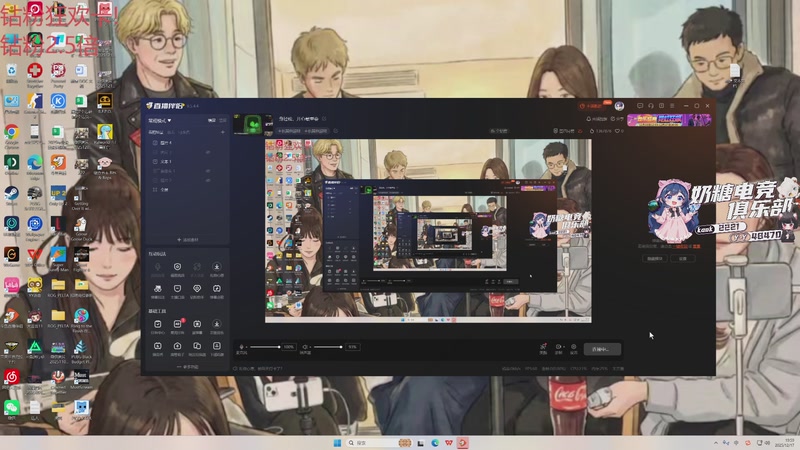Open the microphone device dropdown arrow
This screenshot has width=800, height=450.
[x=246, y=347]
